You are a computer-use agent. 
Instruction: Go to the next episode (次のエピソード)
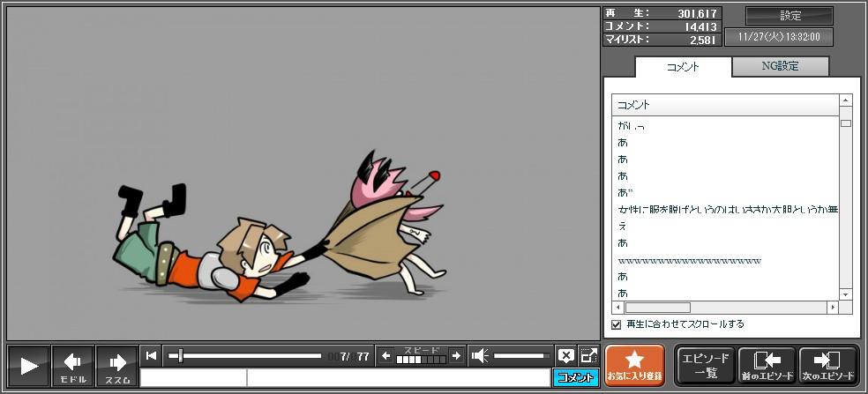coord(827,365)
